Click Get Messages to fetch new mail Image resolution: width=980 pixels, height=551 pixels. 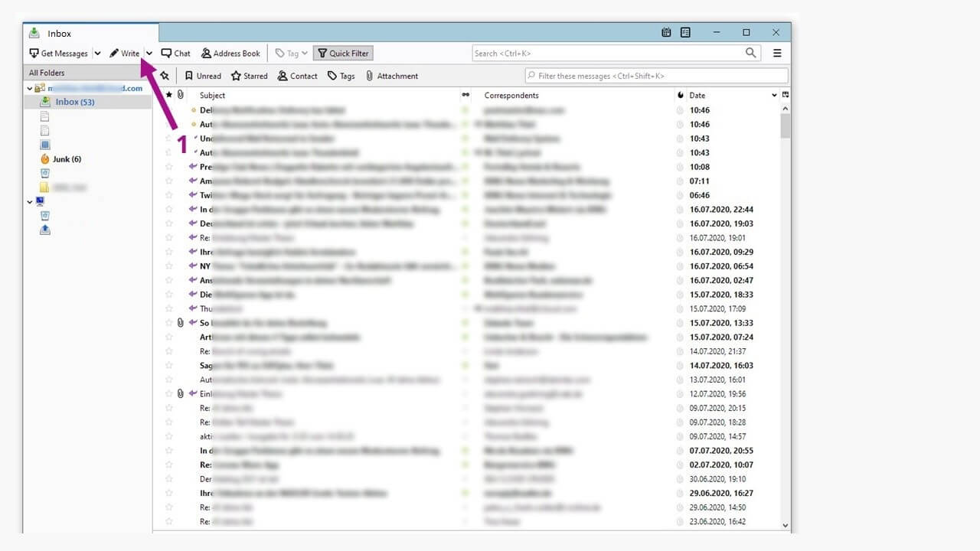point(58,54)
